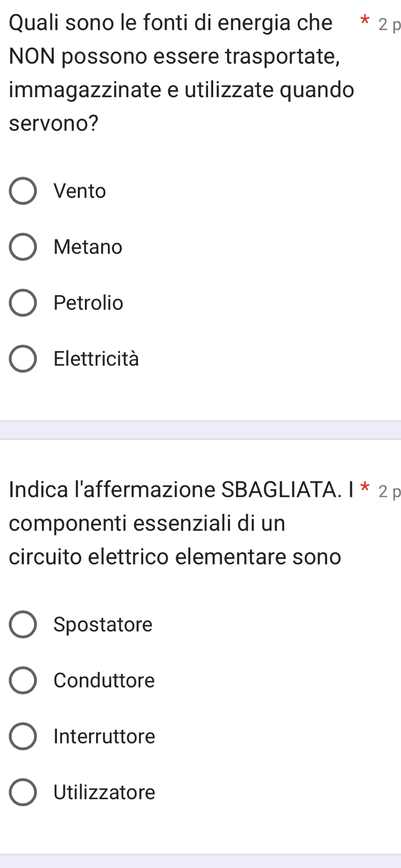Screen dimensions: 401x868
Task: Click the 'Petrolio' answer label text
Action: pos(88,303)
